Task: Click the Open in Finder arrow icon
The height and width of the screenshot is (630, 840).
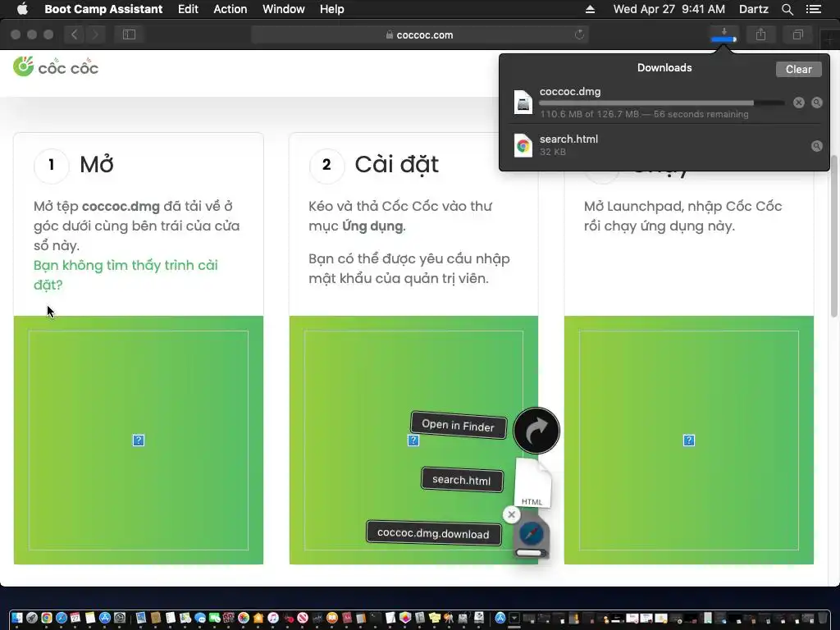Action: pyautogui.click(x=536, y=431)
